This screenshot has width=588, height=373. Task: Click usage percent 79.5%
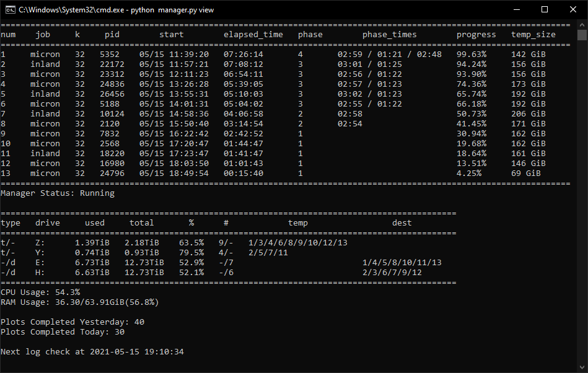(191, 253)
